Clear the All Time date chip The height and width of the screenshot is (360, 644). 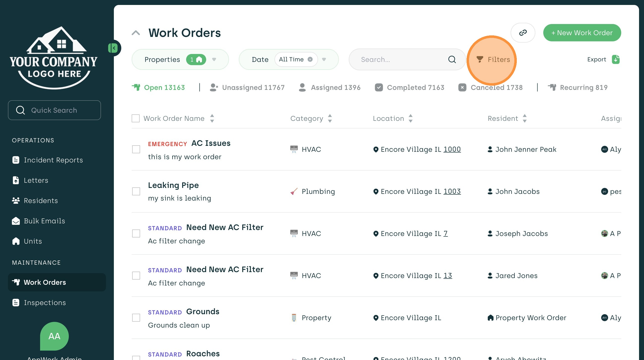[310, 59]
